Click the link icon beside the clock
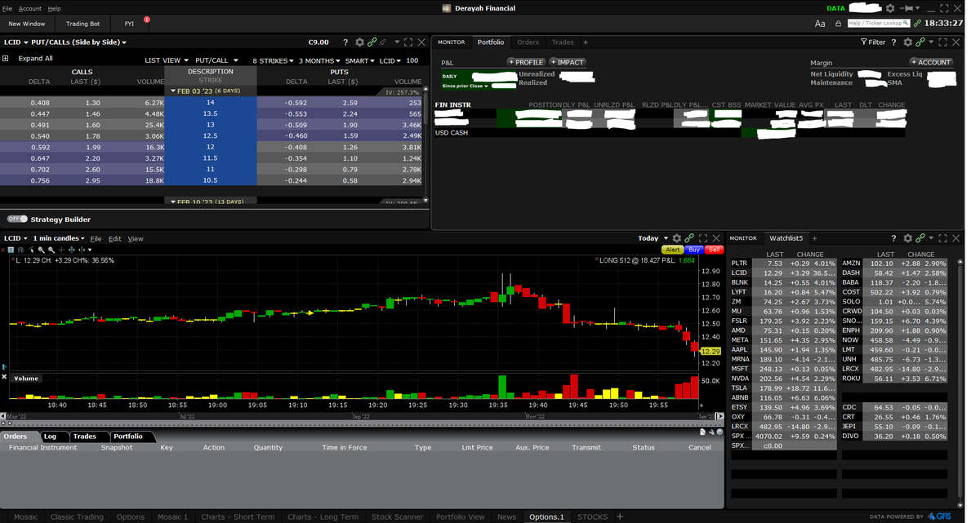This screenshot has height=523, width=980. tap(917, 24)
